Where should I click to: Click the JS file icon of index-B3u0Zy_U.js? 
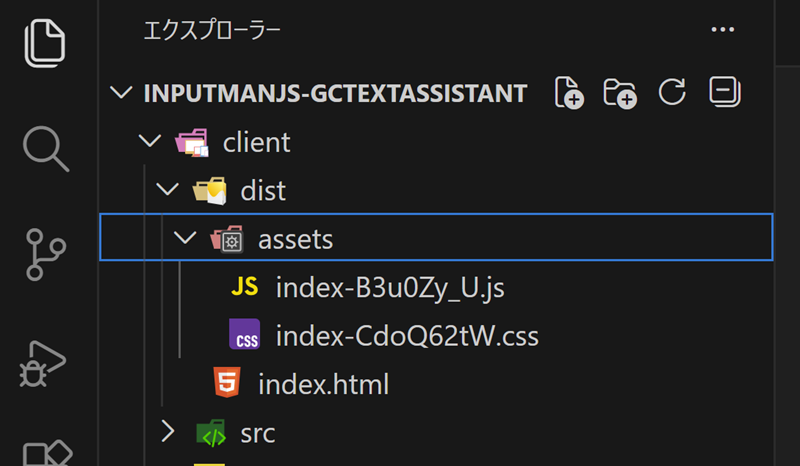(244, 287)
